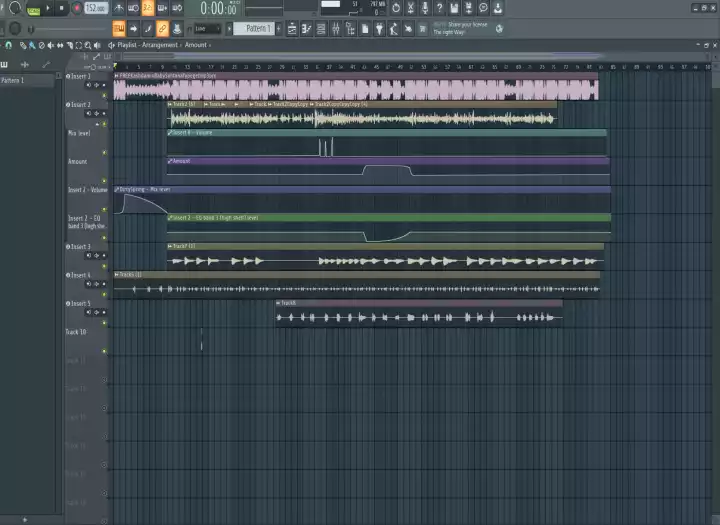Image resolution: width=720 pixels, height=525 pixels.
Task: Open pattern menu arrow left of Pattern 1
Action: [x=230, y=28]
